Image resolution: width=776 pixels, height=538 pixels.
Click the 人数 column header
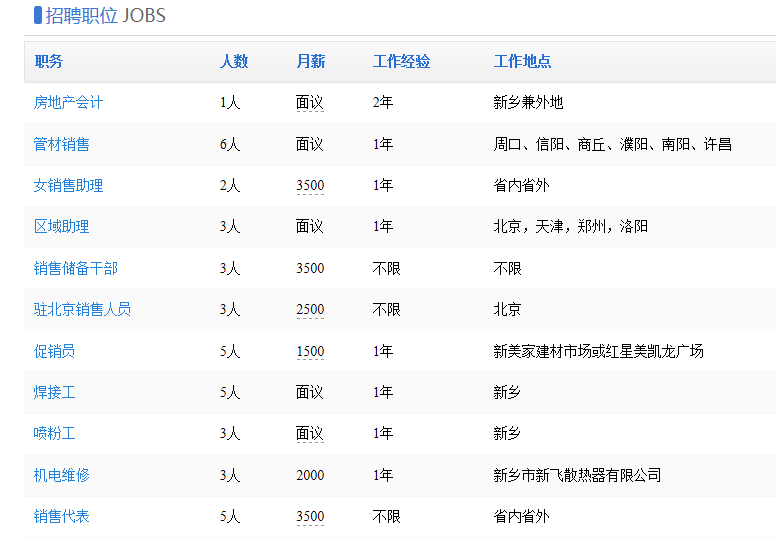click(234, 61)
